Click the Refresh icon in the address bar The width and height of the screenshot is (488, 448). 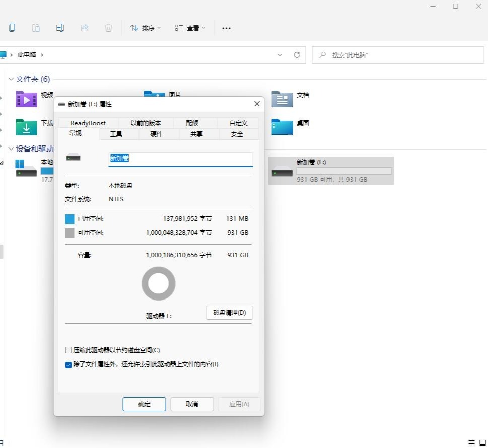click(296, 55)
